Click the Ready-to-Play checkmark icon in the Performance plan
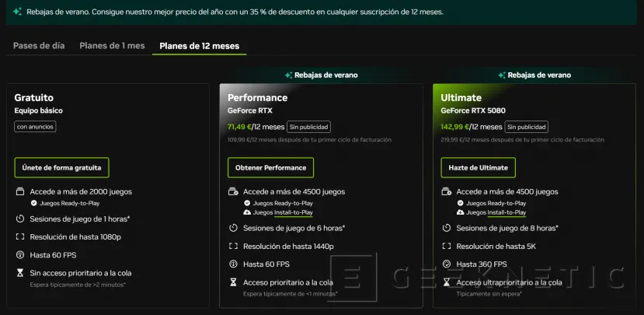The height and width of the screenshot is (315, 644). pos(247,203)
